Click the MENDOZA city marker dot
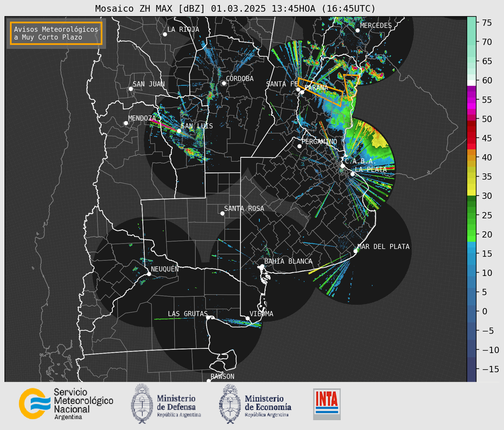The image size is (504, 430). 126,123
